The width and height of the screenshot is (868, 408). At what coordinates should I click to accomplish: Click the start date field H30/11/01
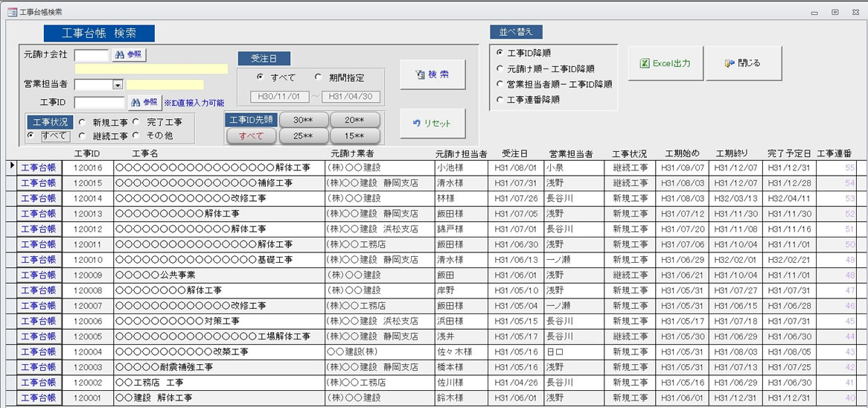[x=279, y=97]
